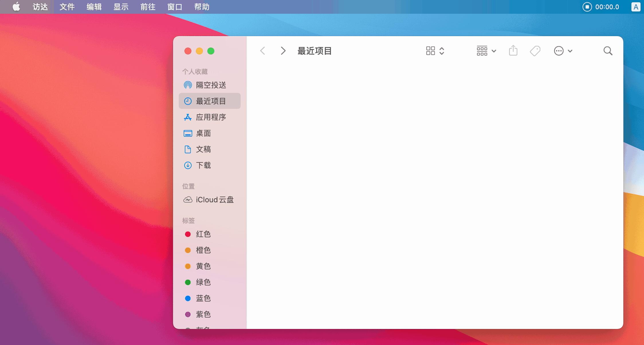The width and height of the screenshot is (644, 345).
Task: Toggle the screen recording stop indicator
Action: tap(587, 7)
